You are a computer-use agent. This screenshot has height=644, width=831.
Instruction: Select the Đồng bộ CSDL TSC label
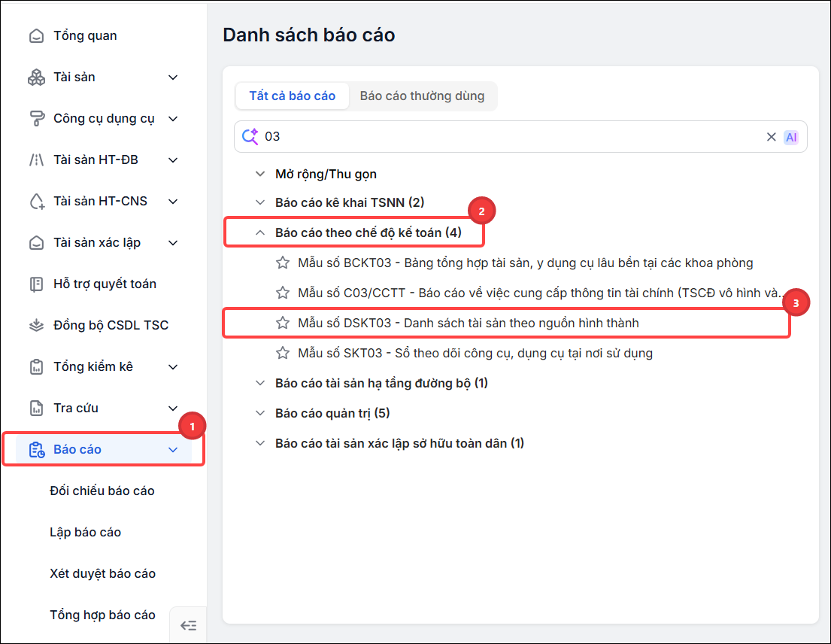pos(111,326)
